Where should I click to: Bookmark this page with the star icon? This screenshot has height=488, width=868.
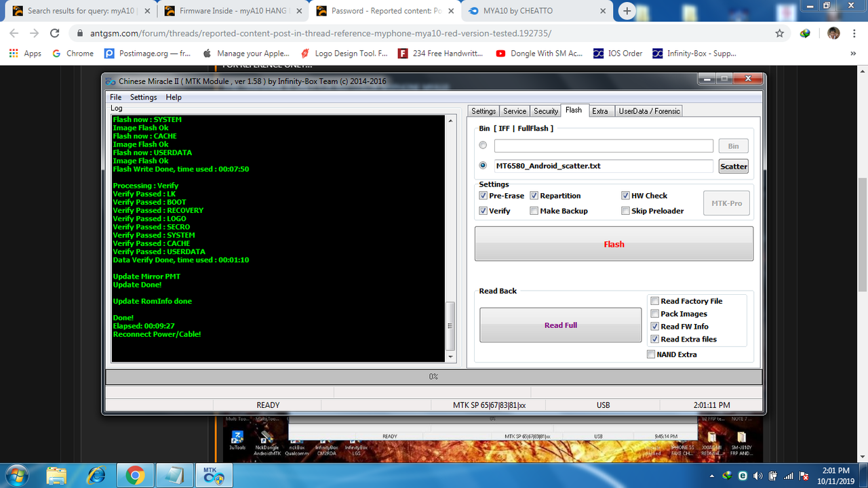tap(780, 33)
